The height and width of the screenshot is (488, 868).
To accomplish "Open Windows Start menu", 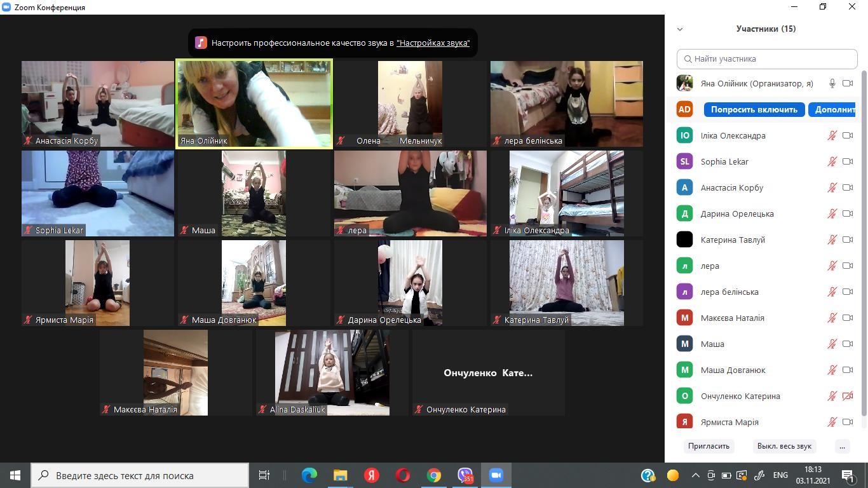I will pos(15,475).
